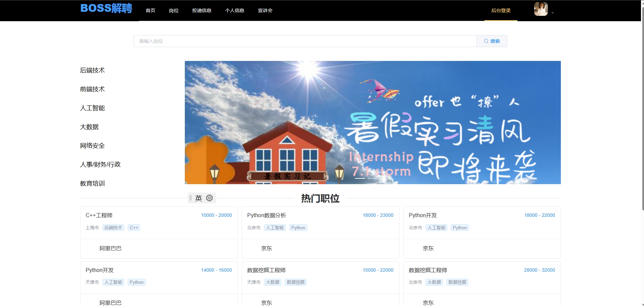This screenshot has width=644, height=306.
Task: Click 北京市 in the Python数据分析 card
Action: click(x=254, y=228)
